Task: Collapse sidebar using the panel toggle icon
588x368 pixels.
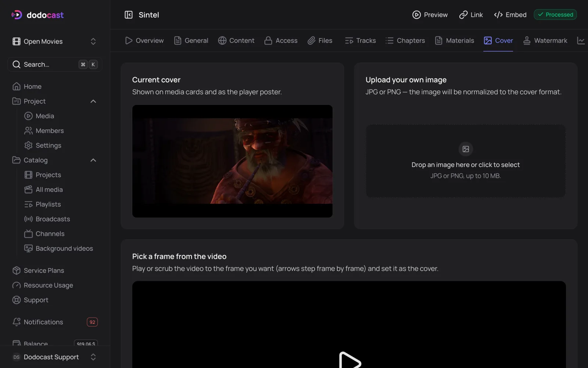Action: point(129,15)
